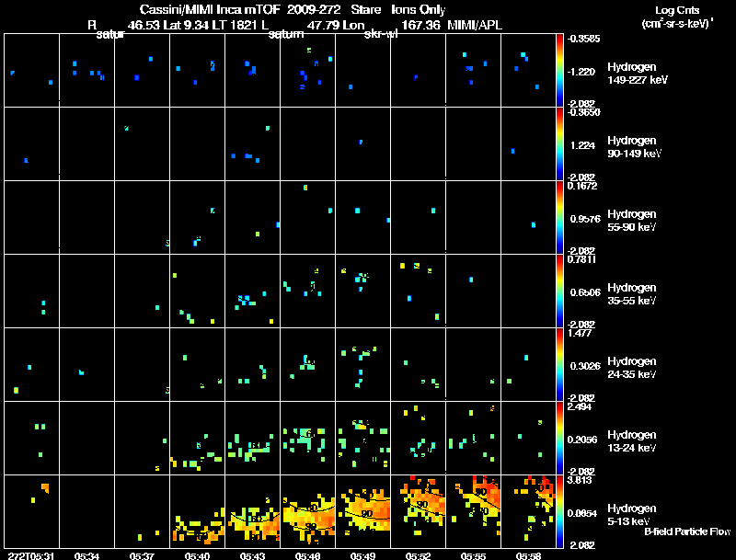Click the color bar for Hydrogen 13-24 keV
Screen dimensions: 736x560
click(x=559, y=438)
